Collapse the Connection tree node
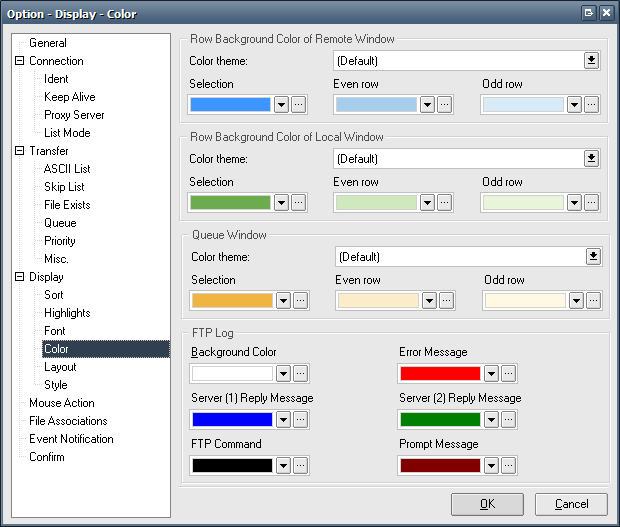Screen dimensions: 620x527 19,61
